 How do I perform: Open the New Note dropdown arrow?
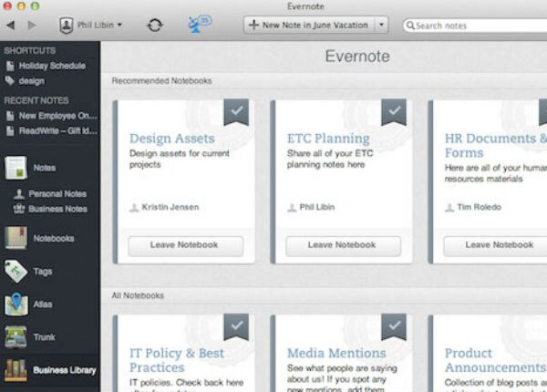pyautogui.click(x=381, y=25)
